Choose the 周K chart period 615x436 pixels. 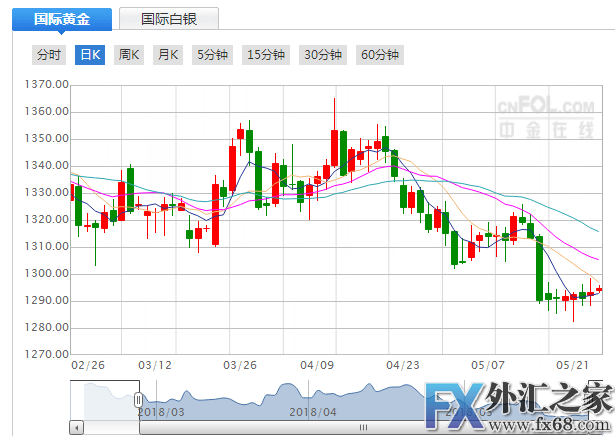(x=129, y=54)
